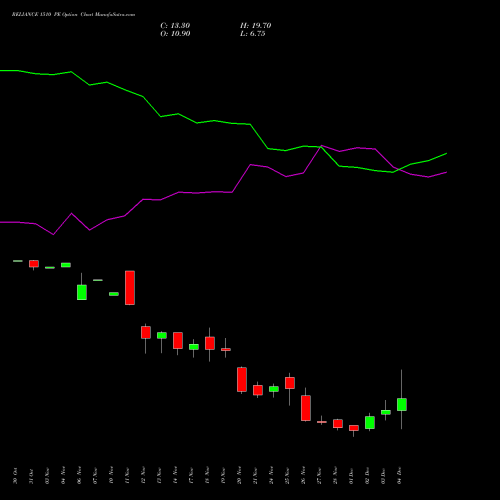Click the 03 Dec date label
The height and width of the screenshot is (500, 500).
383,476
